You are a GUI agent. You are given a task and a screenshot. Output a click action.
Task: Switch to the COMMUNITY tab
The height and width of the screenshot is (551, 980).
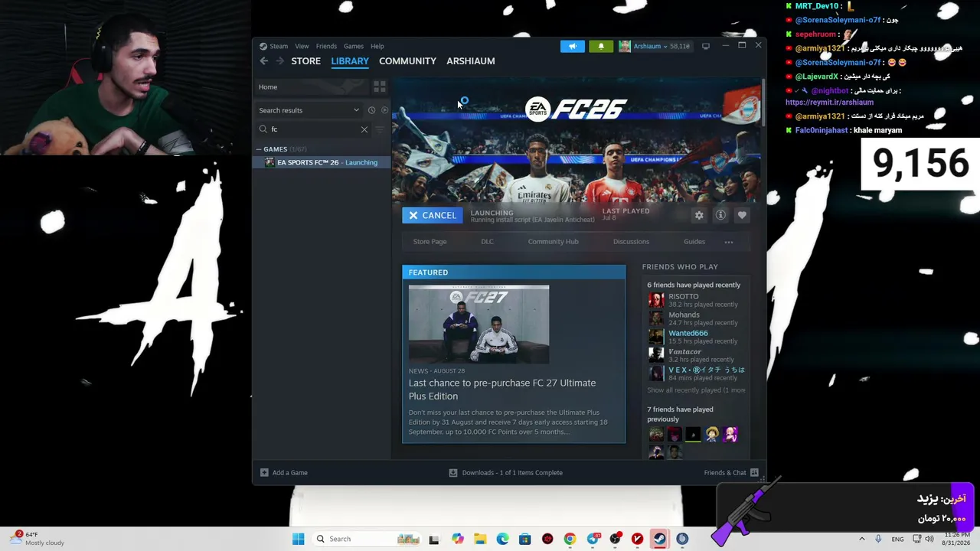point(407,61)
